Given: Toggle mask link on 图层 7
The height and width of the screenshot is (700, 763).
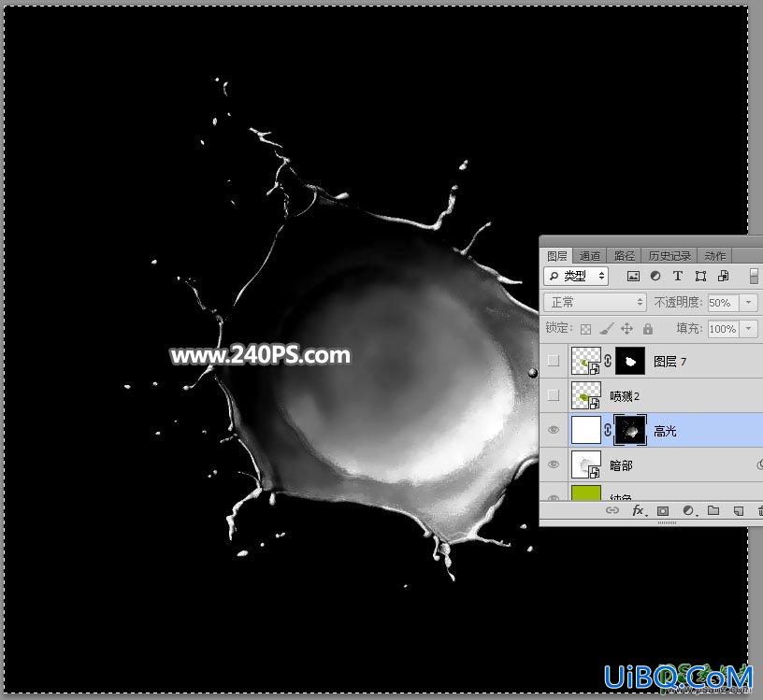Looking at the screenshot, I should pos(608,361).
